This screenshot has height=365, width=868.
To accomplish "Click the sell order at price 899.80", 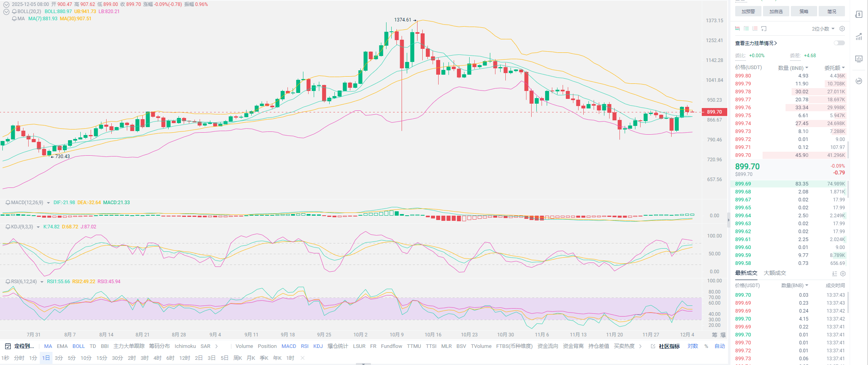I will click(x=743, y=76).
